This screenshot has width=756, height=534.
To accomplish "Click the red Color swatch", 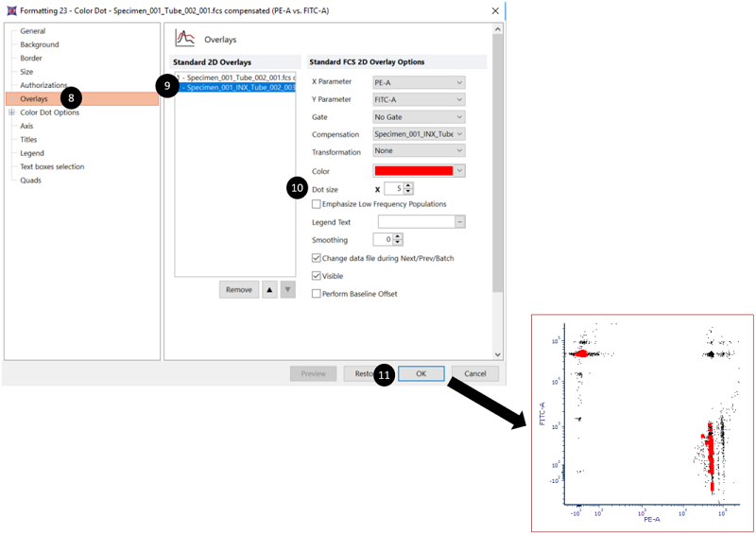I will 414,171.
